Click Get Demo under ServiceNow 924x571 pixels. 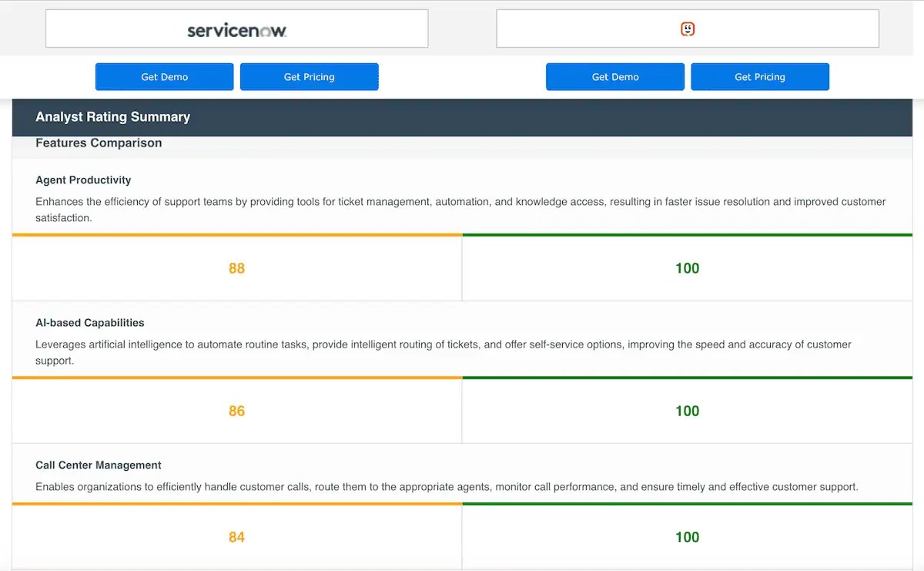(164, 76)
